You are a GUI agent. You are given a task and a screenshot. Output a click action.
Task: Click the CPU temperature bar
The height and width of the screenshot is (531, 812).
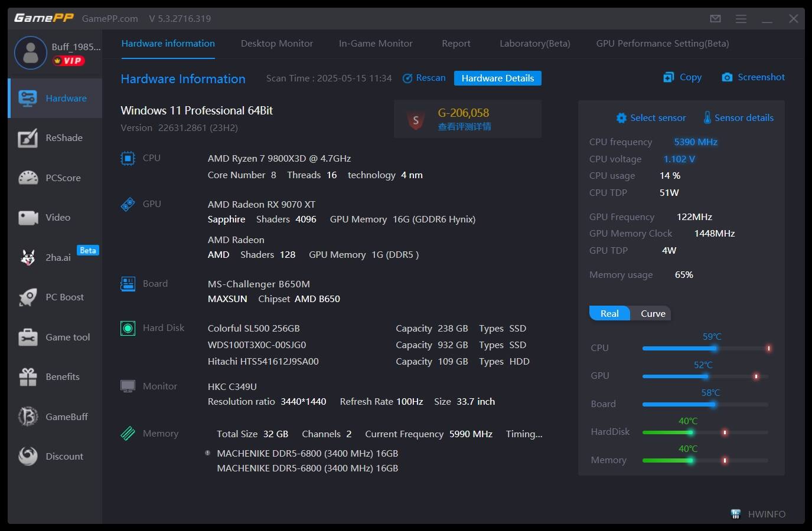pyautogui.click(x=706, y=348)
